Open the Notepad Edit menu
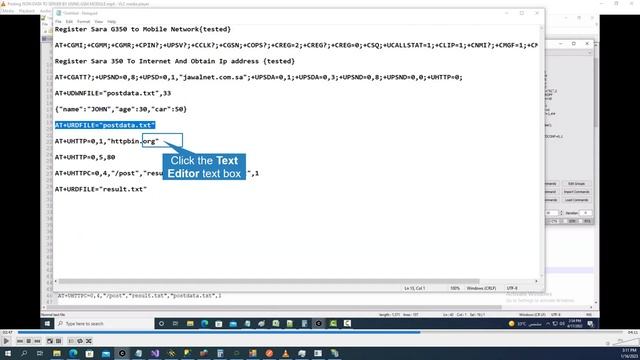Screen dimensions: 640x360 [x=69, y=21]
